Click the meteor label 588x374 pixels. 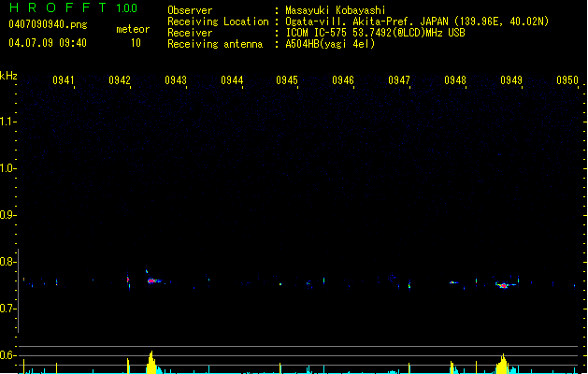tap(133, 29)
